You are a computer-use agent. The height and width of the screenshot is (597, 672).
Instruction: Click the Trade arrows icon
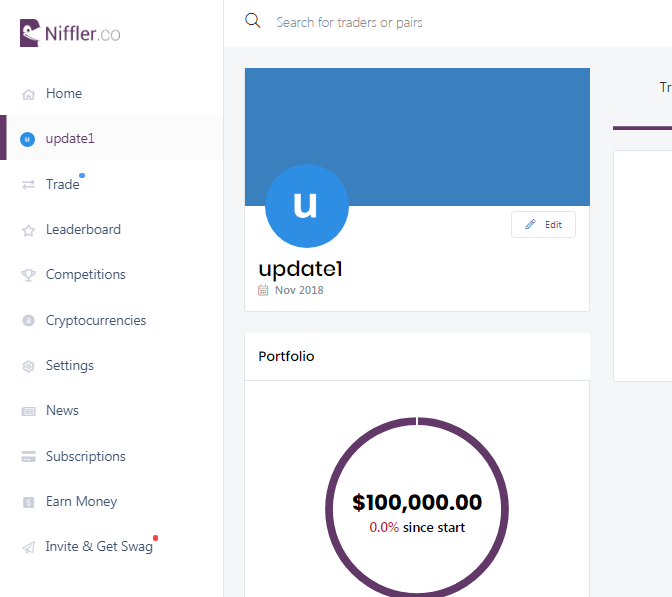click(28, 185)
